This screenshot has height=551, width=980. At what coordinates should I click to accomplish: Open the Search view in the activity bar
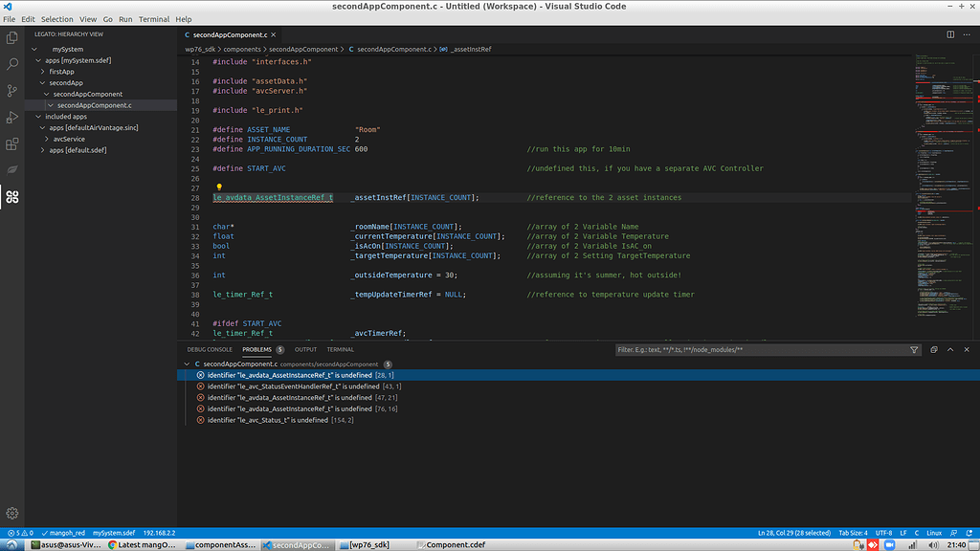point(12,65)
